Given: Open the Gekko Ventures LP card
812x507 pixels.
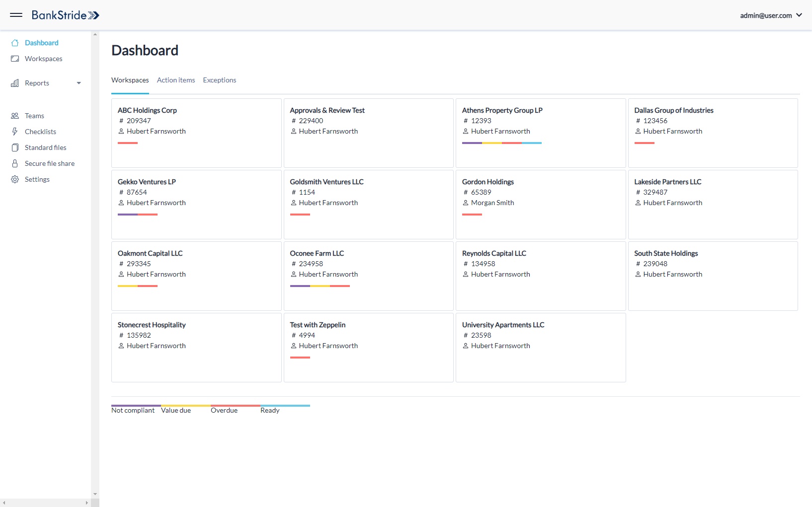Looking at the screenshot, I should 196,205.
